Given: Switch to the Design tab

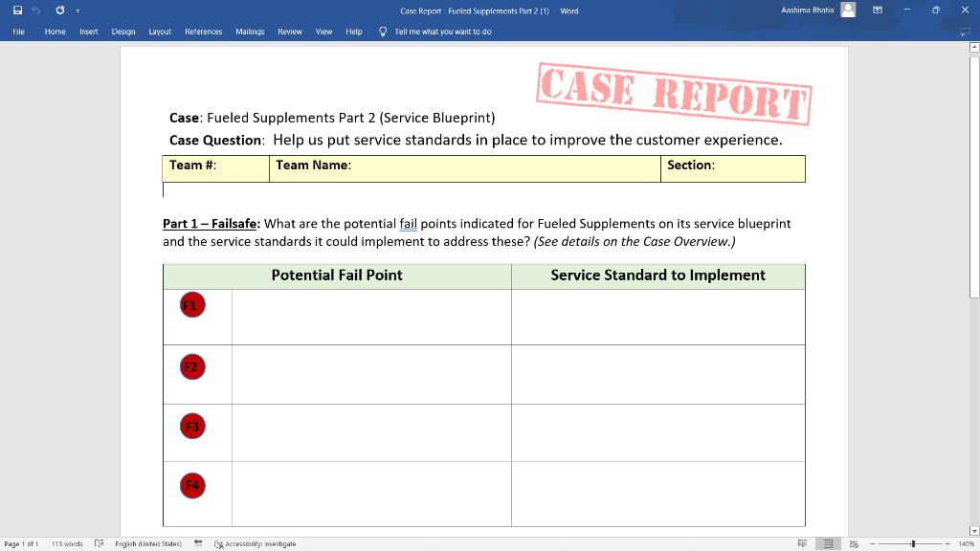Looking at the screenshot, I should point(123,32).
